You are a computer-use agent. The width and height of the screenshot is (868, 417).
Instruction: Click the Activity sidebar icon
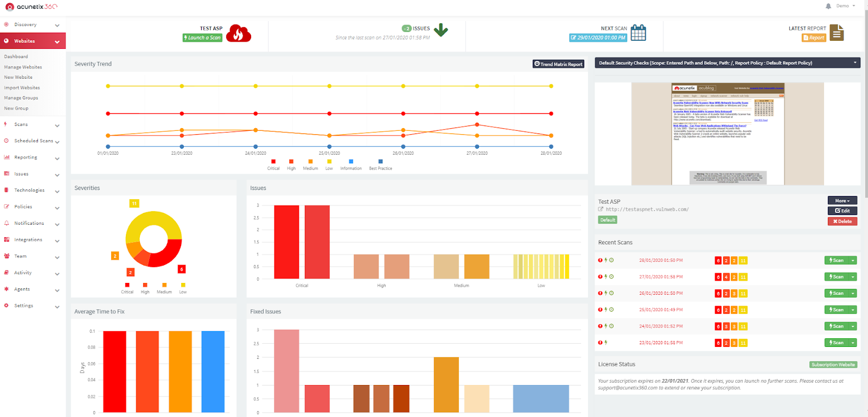click(7, 273)
